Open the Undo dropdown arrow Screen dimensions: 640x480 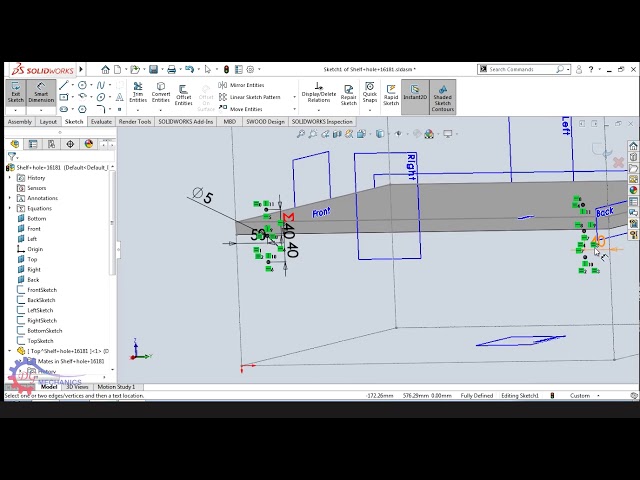click(198, 69)
